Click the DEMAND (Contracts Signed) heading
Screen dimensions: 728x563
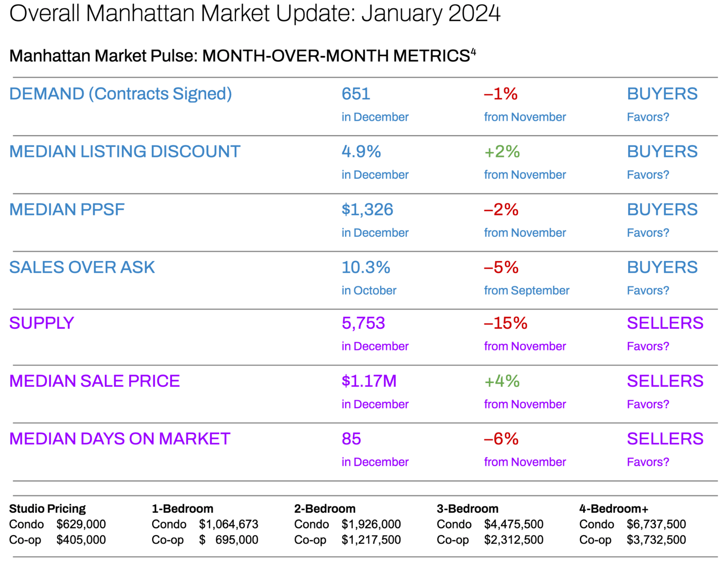120,94
